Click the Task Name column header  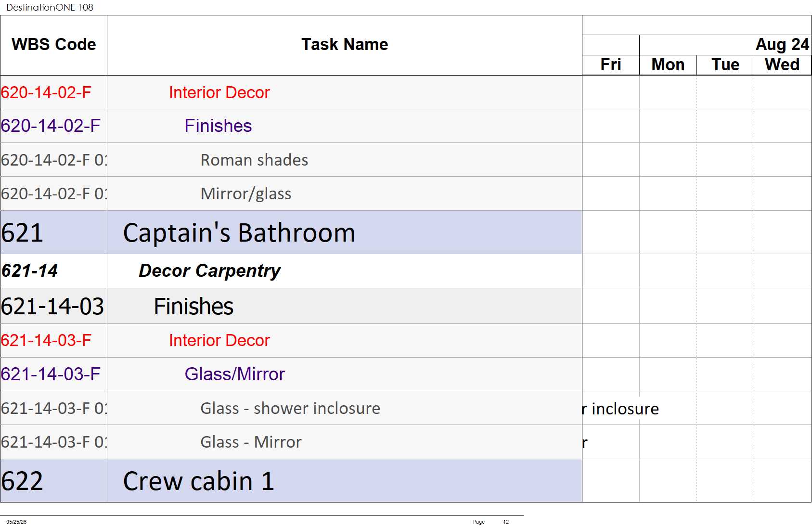[344, 45]
